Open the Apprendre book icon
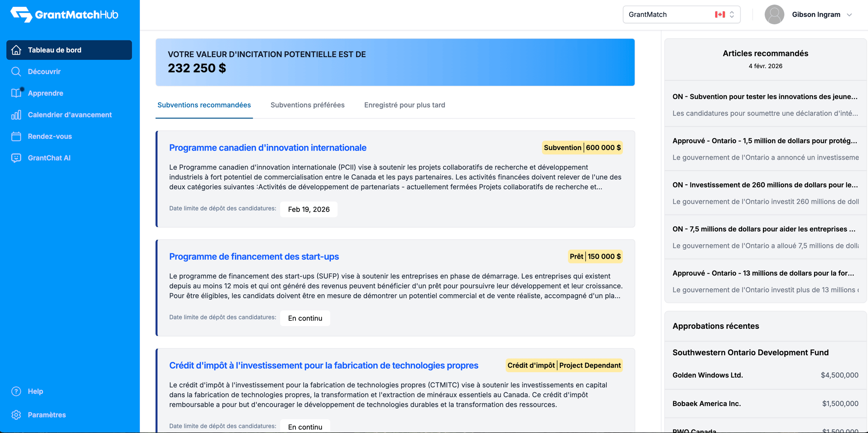This screenshot has width=868, height=433. pos(16,93)
